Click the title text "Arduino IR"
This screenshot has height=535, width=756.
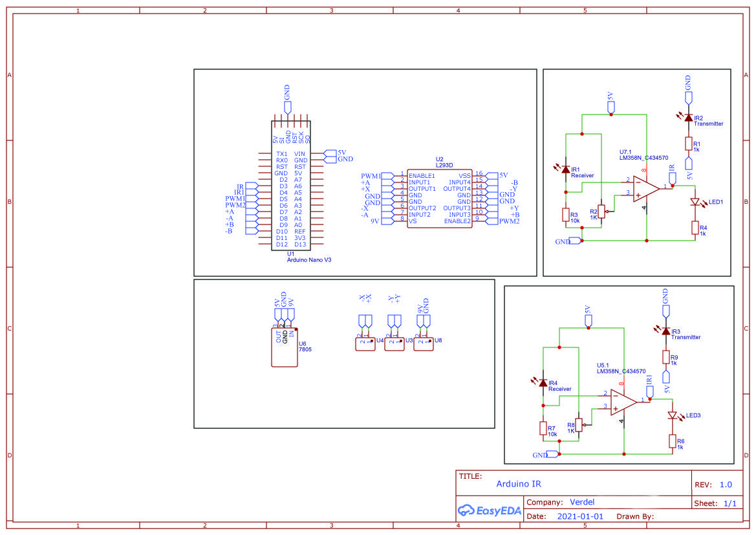pyautogui.click(x=519, y=484)
